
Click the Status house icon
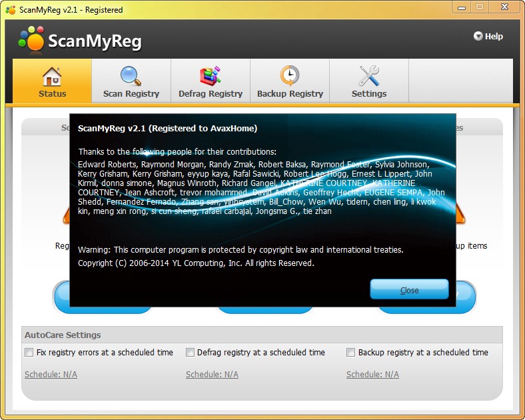coord(52,76)
